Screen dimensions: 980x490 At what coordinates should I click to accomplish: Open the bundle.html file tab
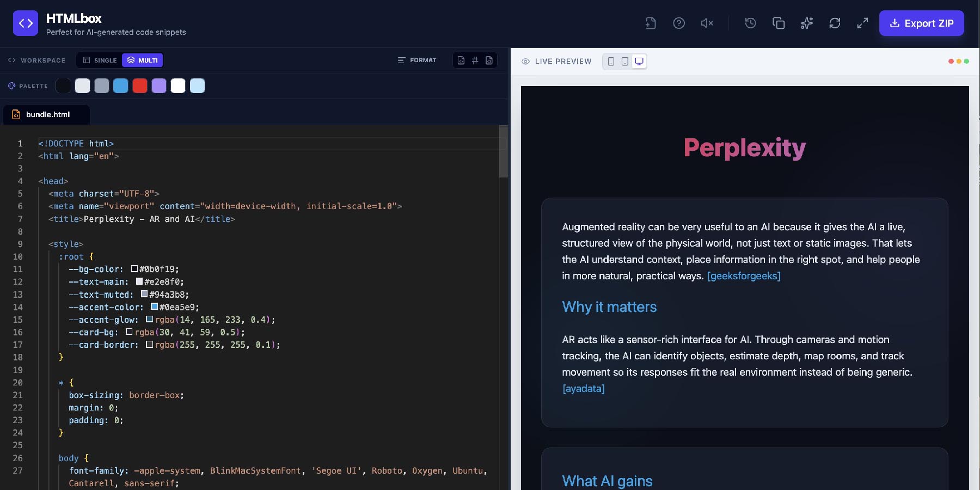click(47, 114)
